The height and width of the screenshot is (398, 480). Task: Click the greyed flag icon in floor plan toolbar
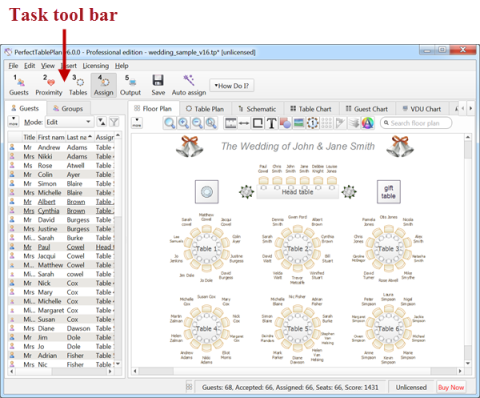(340, 123)
